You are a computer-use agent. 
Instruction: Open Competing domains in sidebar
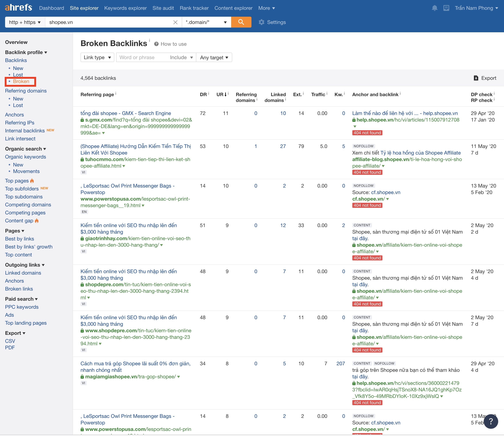[28, 205]
